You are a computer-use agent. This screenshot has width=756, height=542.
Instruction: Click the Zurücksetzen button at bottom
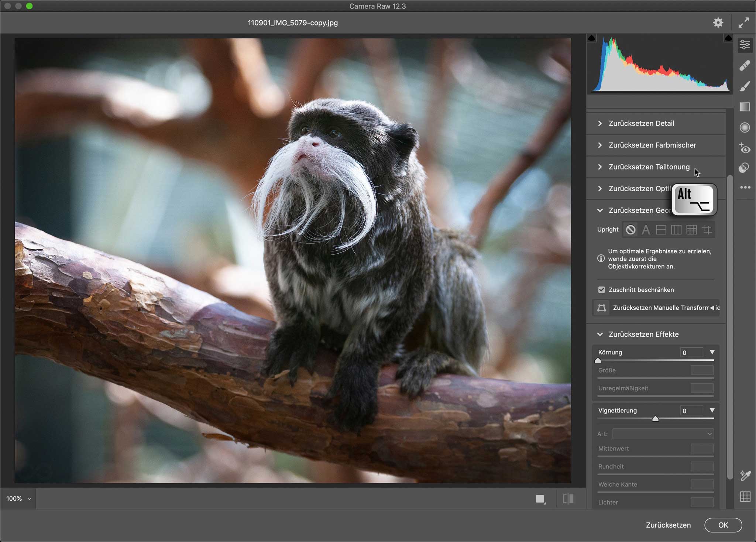coord(668,525)
